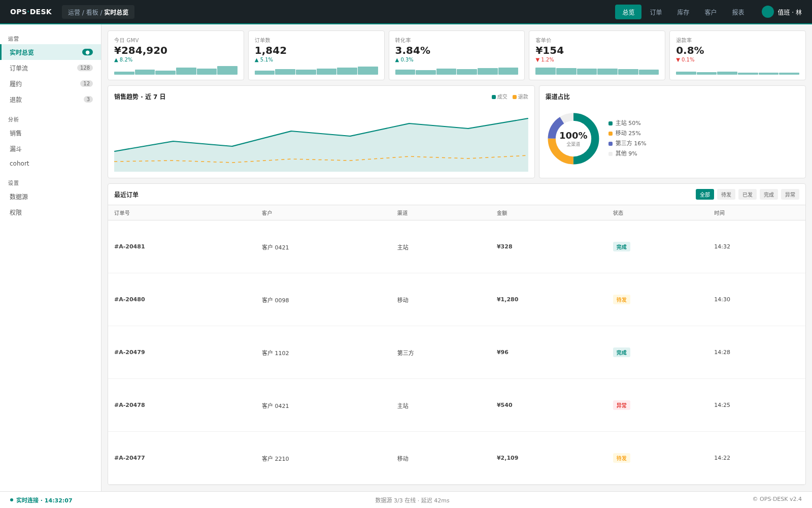The image size is (812, 508).
Task: Click the live badge on 实时总览
Action: point(87,52)
